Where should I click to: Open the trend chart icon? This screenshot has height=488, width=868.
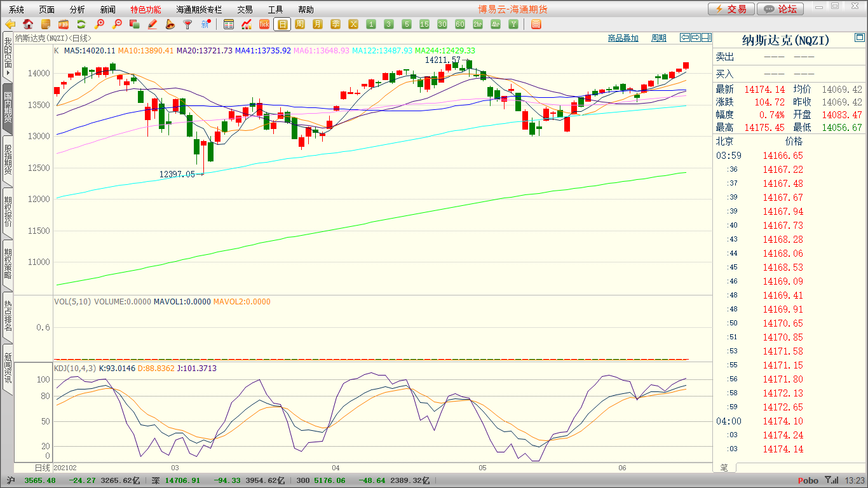click(x=247, y=25)
